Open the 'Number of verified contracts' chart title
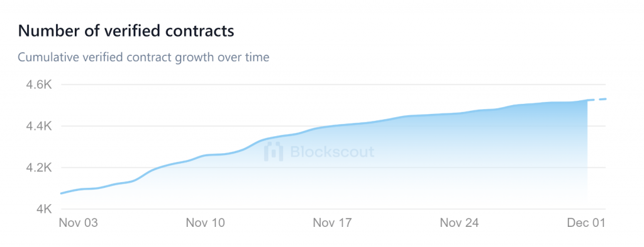Screen dimensions: 644x247 pos(126,32)
